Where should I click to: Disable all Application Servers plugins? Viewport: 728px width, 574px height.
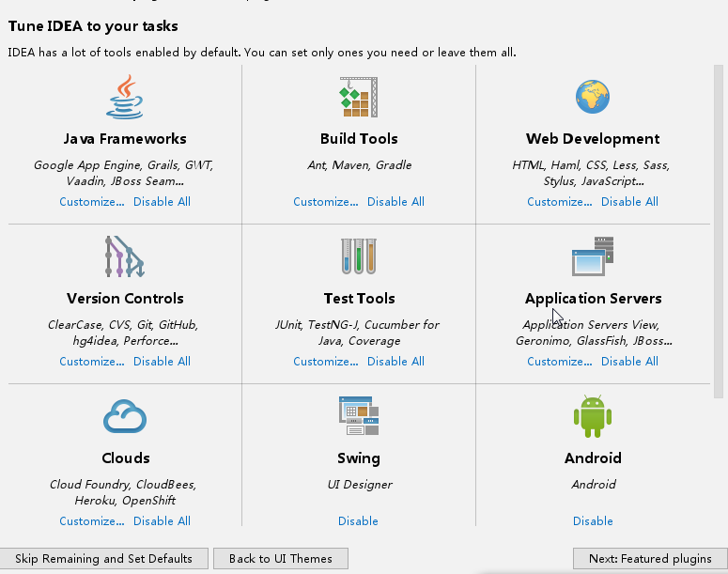coord(629,362)
